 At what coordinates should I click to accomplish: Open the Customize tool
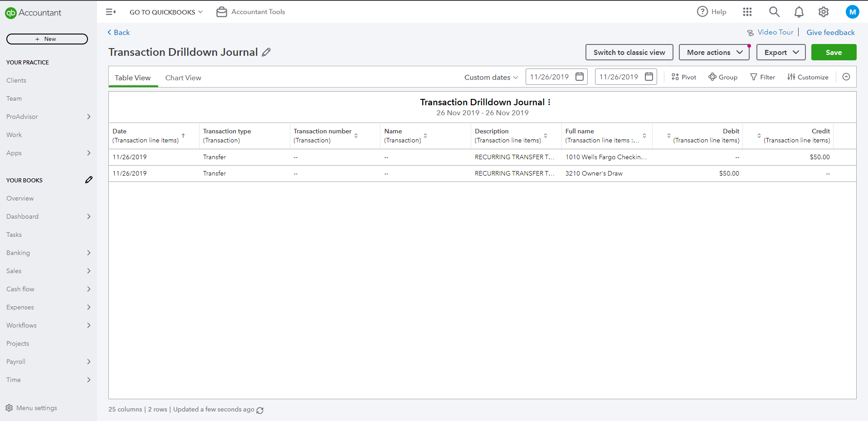(808, 77)
